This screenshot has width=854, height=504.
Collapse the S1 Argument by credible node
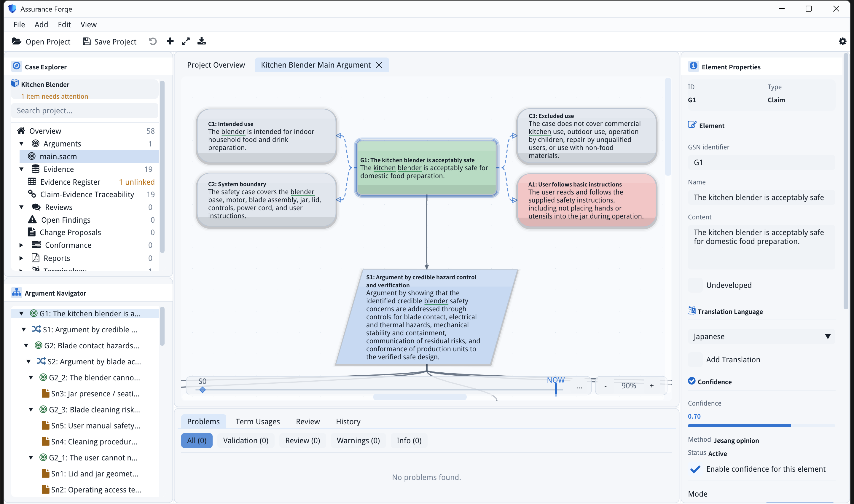tap(24, 329)
